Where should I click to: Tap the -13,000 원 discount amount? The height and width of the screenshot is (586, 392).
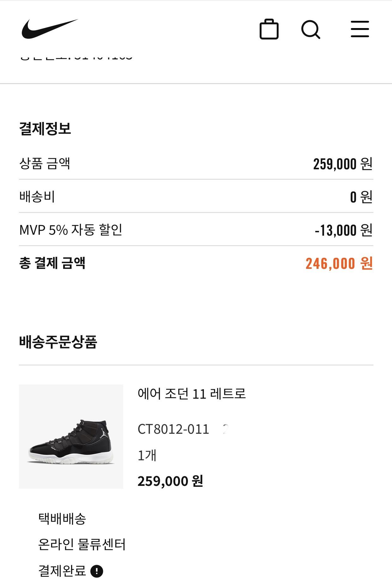(x=343, y=230)
